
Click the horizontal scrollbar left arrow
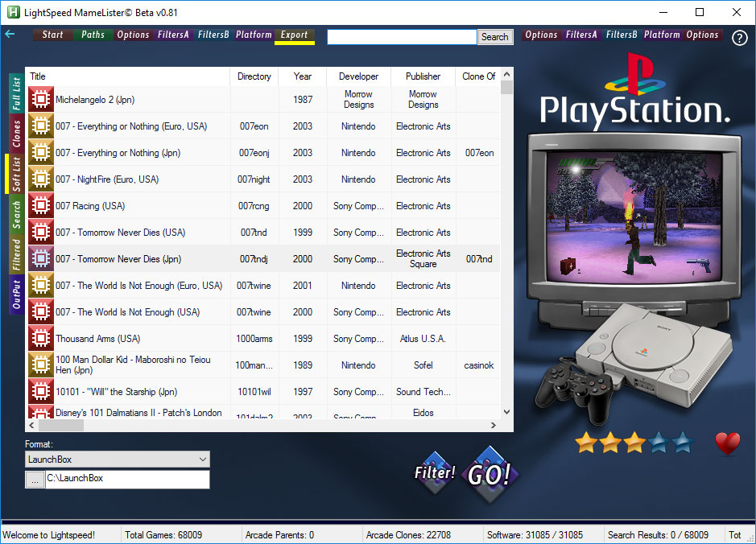[x=32, y=425]
